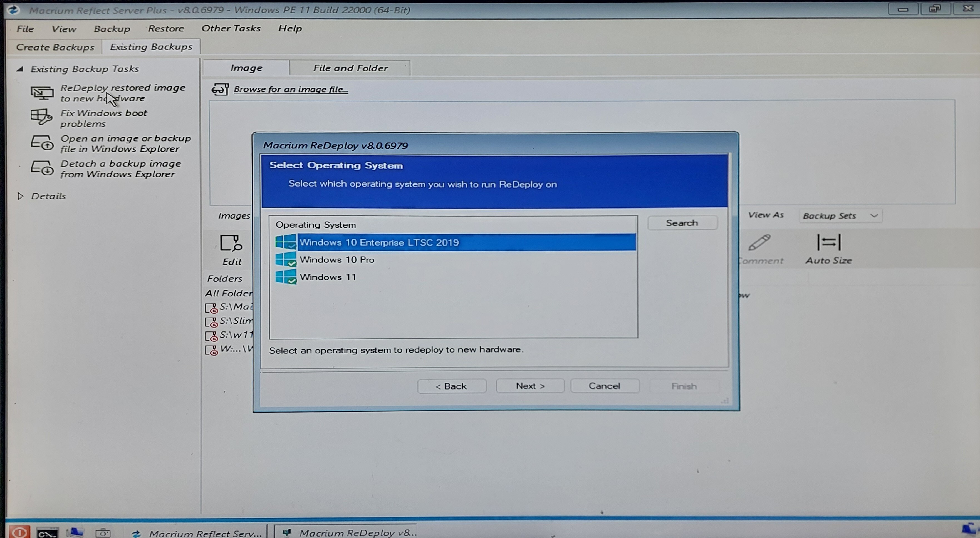Collapse the Existing Backup Tasks section
The height and width of the screenshot is (538, 980).
click(x=20, y=69)
